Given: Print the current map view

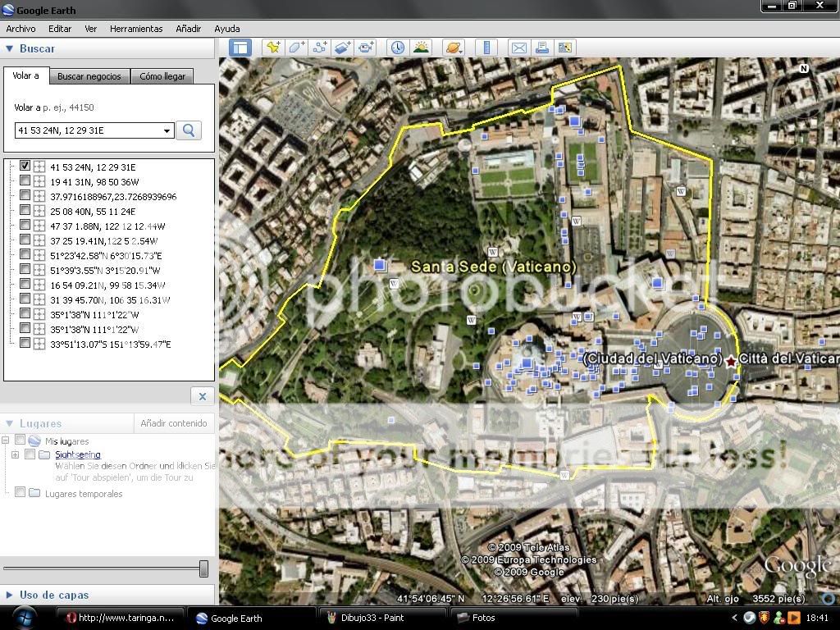Looking at the screenshot, I should coord(542,48).
